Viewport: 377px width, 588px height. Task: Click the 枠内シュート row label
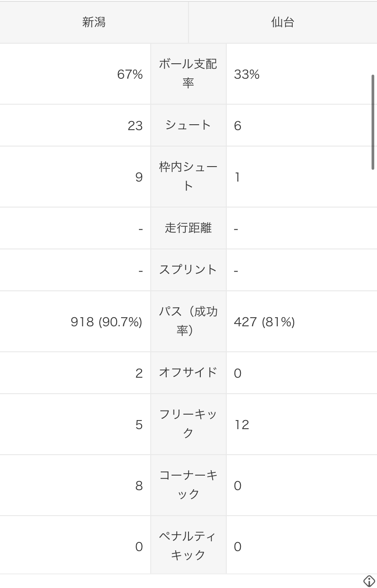[x=188, y=177]
